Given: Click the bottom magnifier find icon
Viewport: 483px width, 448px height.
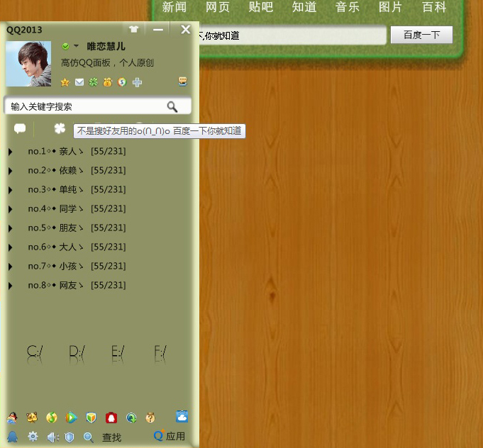Looking at the screenshot, I should point(89,437).
